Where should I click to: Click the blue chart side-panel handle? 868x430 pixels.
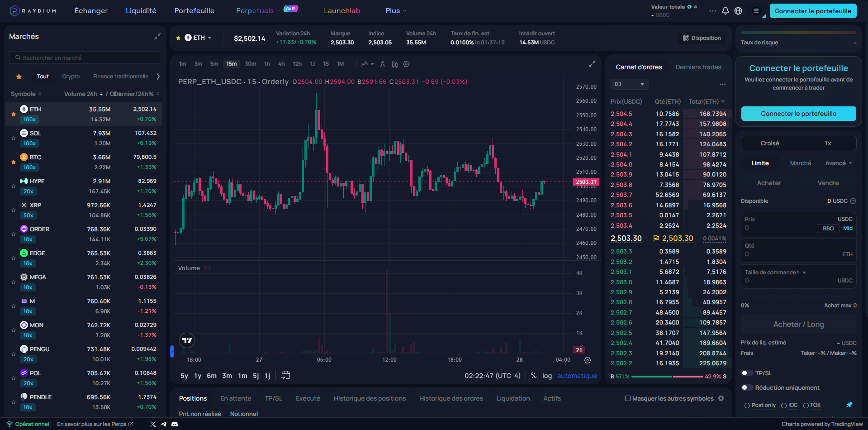click(x=172, y=351)
